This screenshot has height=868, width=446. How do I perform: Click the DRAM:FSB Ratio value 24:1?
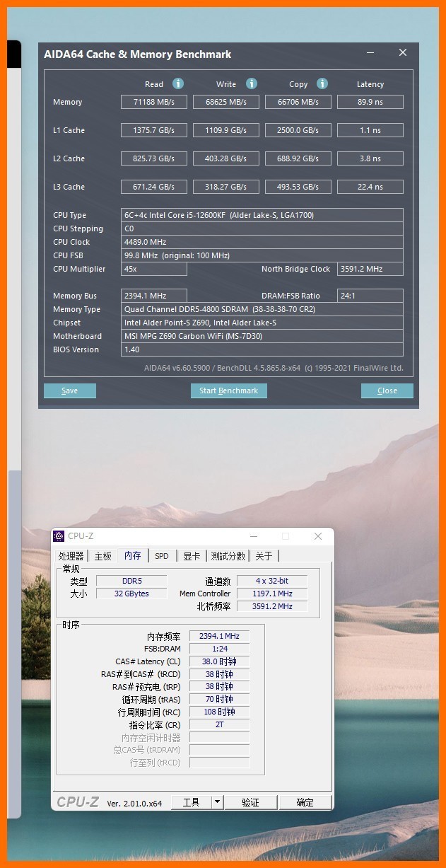[370, 296]
